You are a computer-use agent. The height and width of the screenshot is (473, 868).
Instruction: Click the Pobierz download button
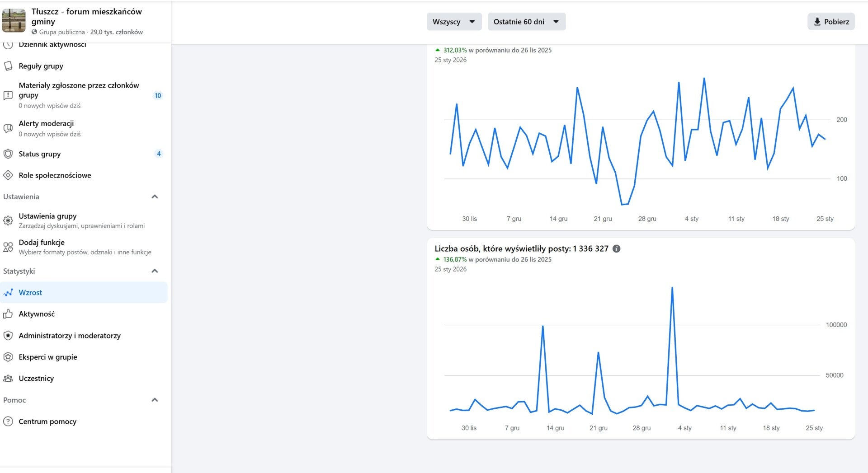tap(831, 22)
